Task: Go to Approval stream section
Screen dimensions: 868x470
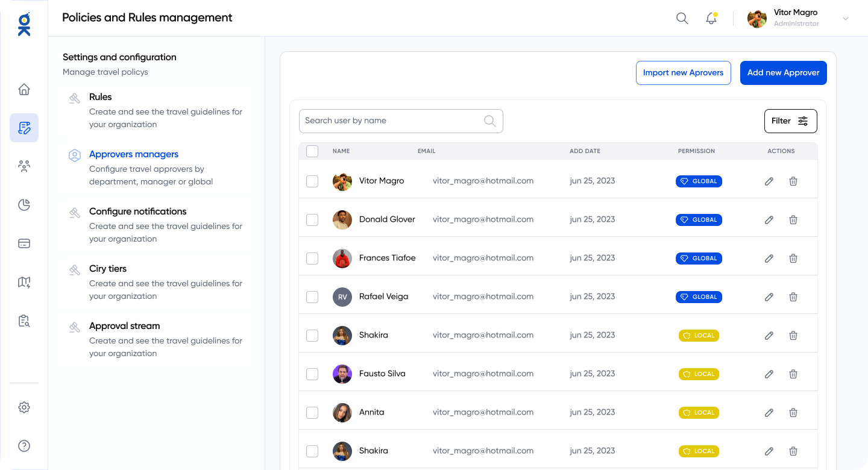Action: tap(124, 326)
